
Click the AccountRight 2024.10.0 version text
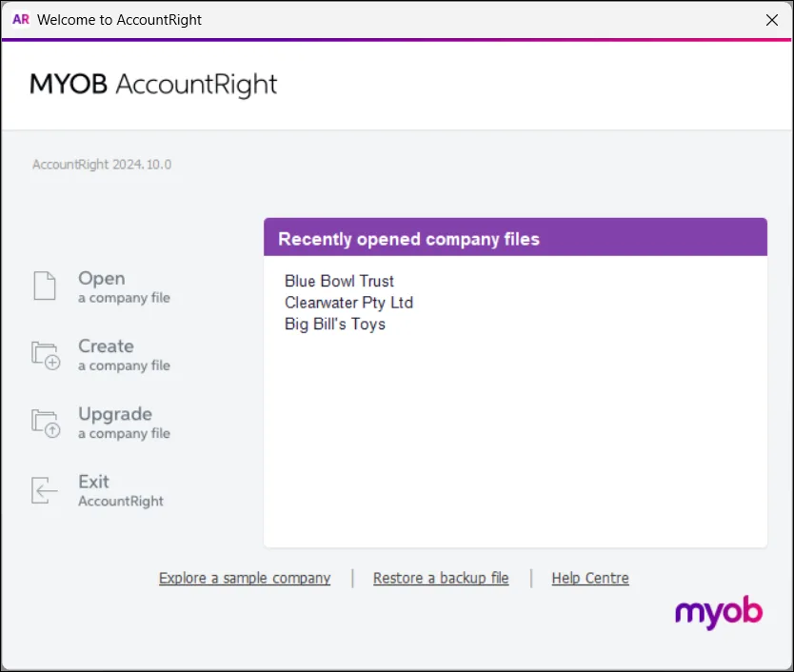[102, 165]
